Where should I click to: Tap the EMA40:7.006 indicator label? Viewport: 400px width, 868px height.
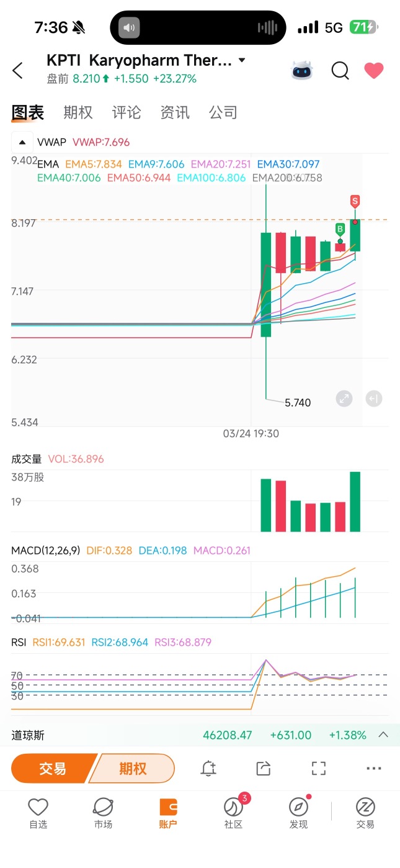pos(69,178)
